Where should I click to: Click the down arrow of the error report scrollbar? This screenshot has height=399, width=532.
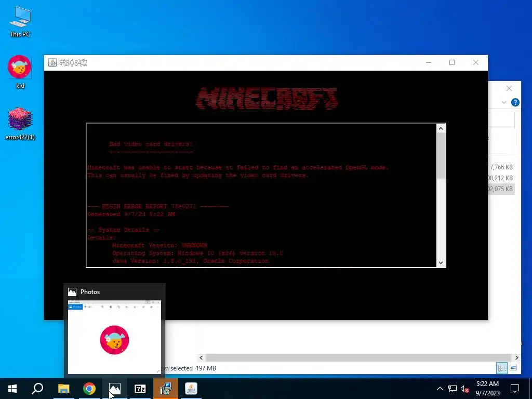pyautogui.click(x=441, y=262)
